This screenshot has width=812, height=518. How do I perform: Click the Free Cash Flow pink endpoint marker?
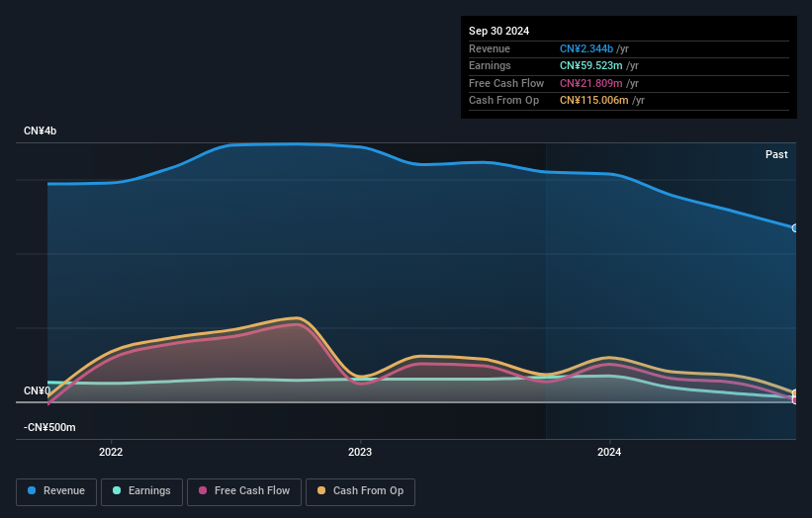pos(795,400)
